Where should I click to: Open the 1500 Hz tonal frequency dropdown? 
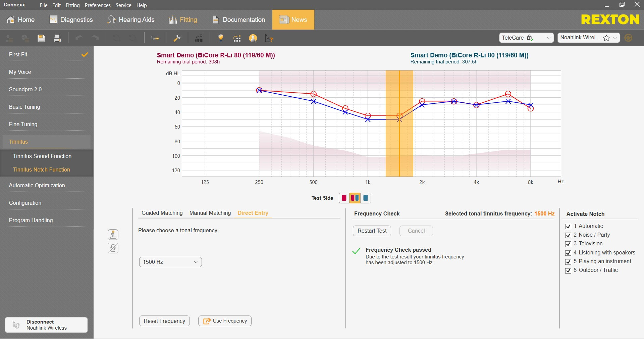pyautogui.click(x=170, y=262)
